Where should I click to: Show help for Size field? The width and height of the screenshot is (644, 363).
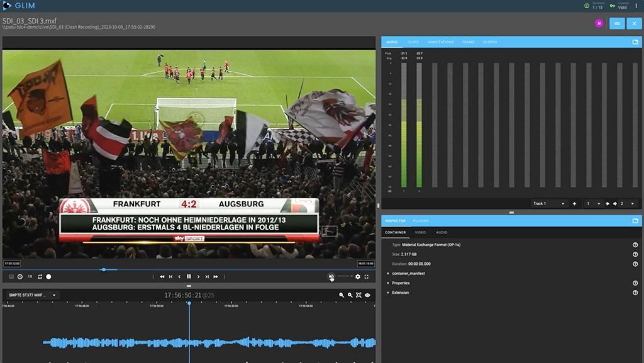click(x=635, y=254)
